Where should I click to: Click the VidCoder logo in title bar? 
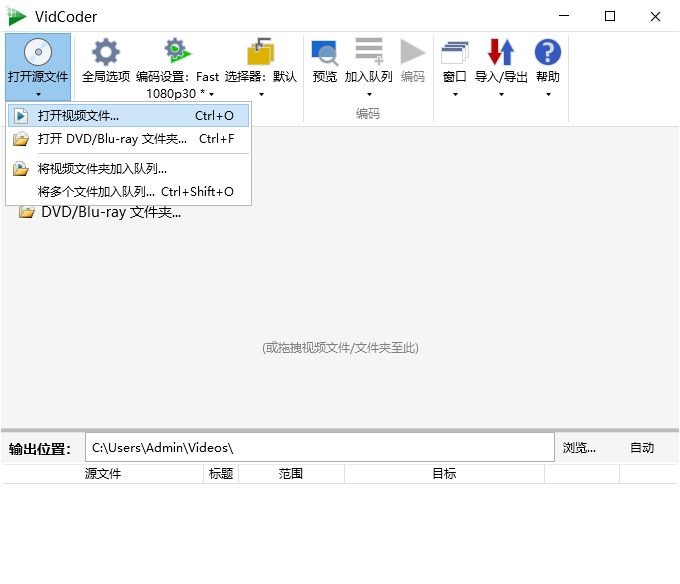click(x=16, y=16)
